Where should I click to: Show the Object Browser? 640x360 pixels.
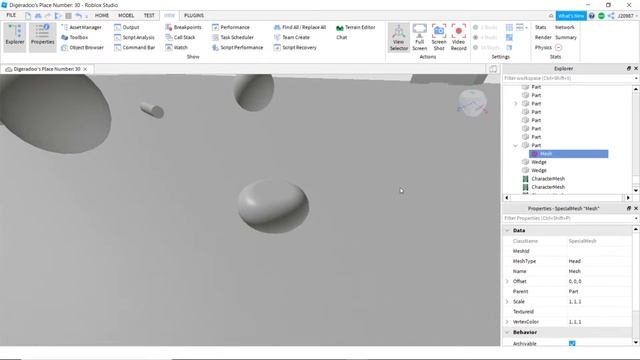click(x=82, y=48)
